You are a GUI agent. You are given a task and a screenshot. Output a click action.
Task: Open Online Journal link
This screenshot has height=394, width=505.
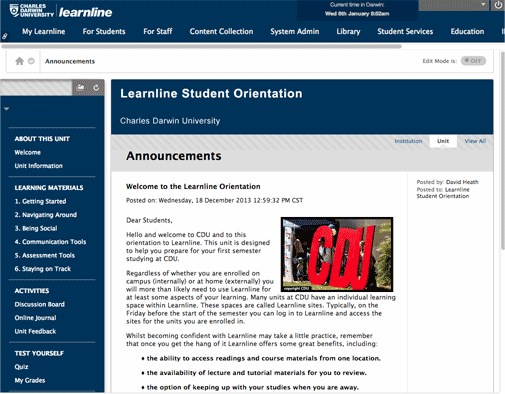35,318
